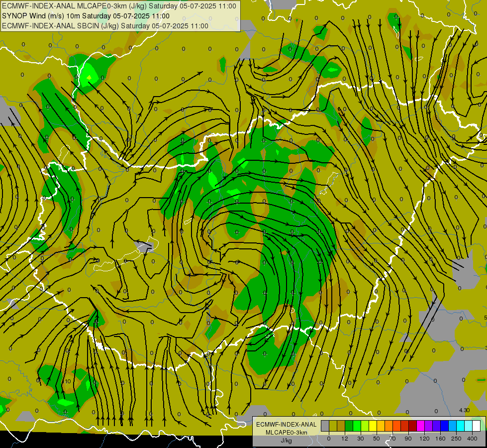This screenshot has height=448, width=487.
Task: Click the 0 tick label under legend bar
Action: click(x=329, y=439)
